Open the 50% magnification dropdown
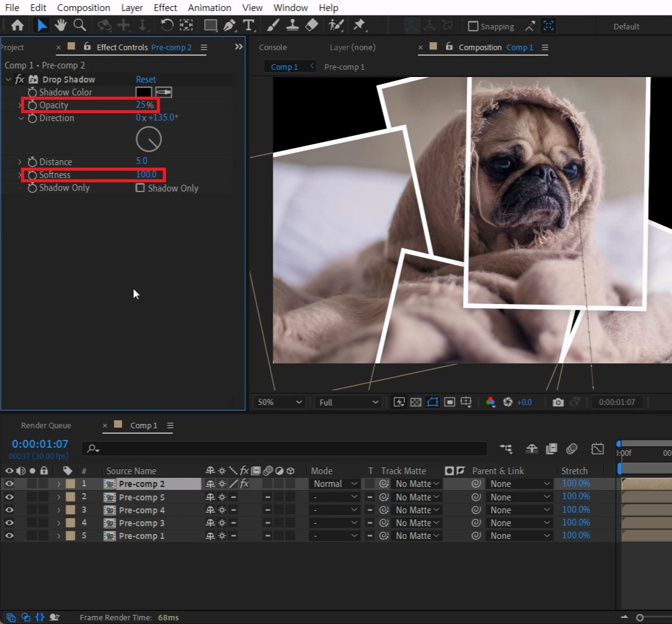The width and height of the screenshot is (672, 624). point(279,403)
